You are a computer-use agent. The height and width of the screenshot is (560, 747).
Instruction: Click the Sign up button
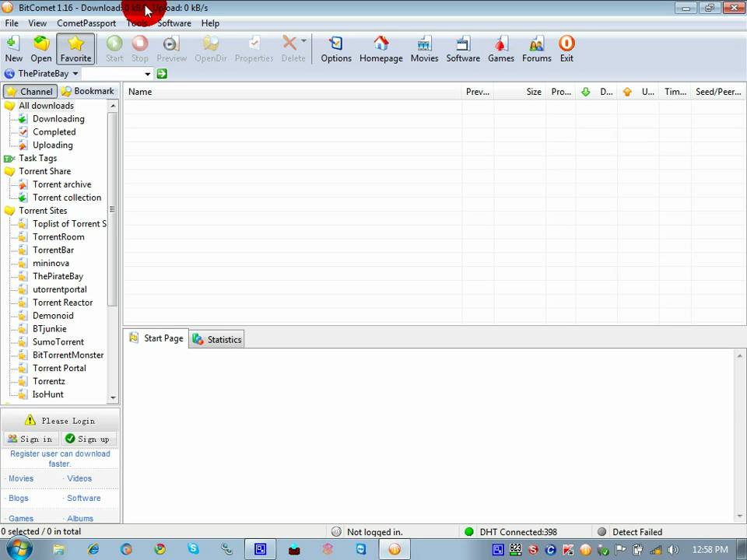coord(89,439)
